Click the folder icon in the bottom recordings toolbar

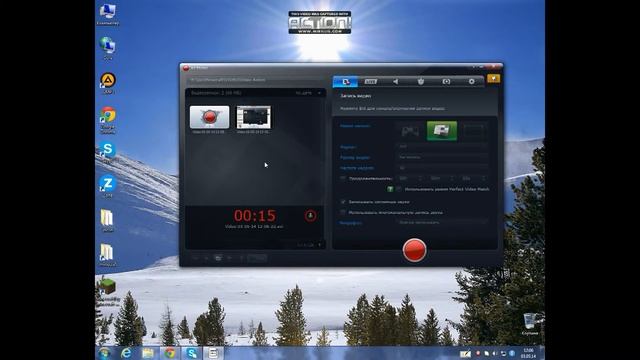coord(218,258)
